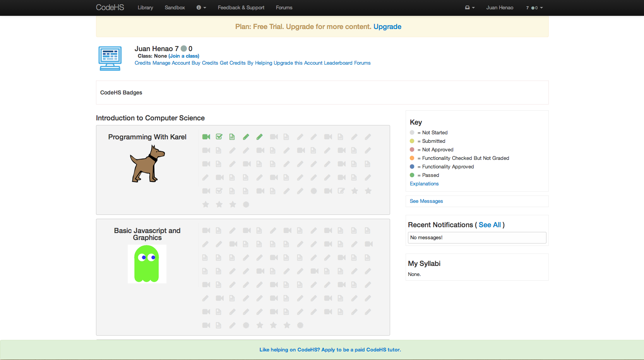Viewport: 644px width, 360px height.
Task: Click the Apply to be a paid tutor banner link
Action: [x=330, y=350]
